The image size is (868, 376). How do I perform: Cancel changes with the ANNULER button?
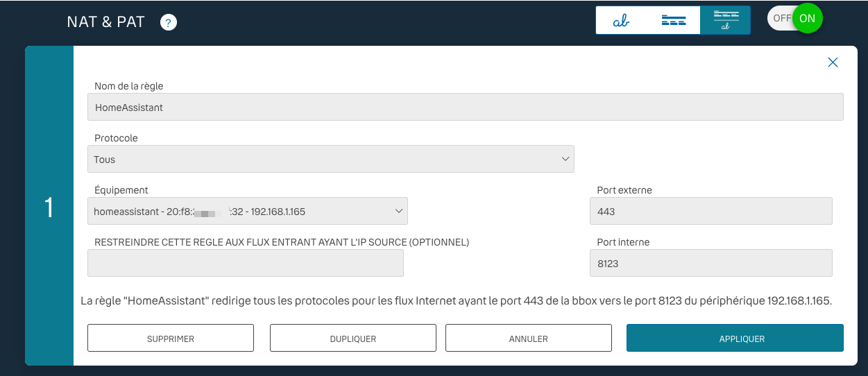pyautogui.click(x=528, y=339)
